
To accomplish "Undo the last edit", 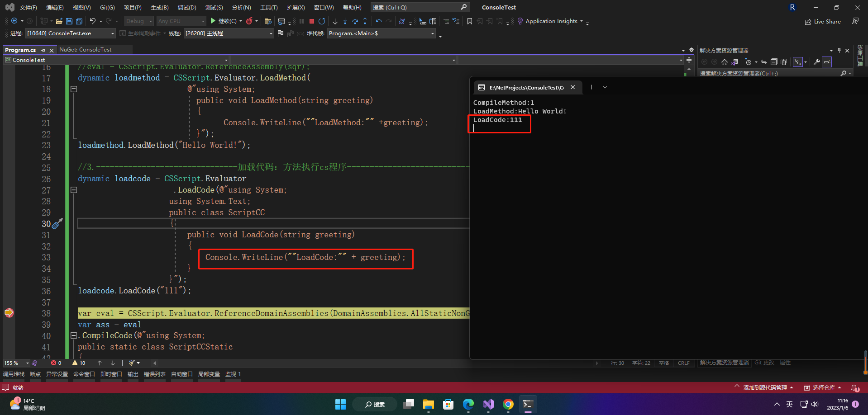I will pos(93,21).
